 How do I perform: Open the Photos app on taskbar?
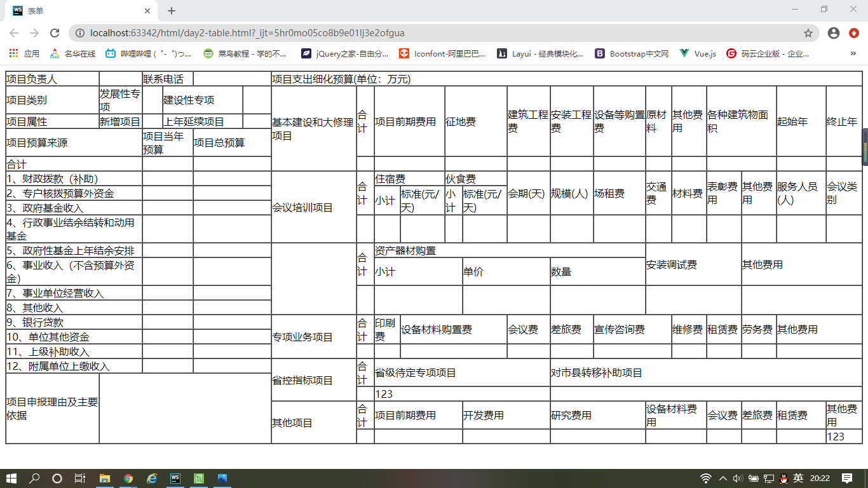tap(222, 478)
